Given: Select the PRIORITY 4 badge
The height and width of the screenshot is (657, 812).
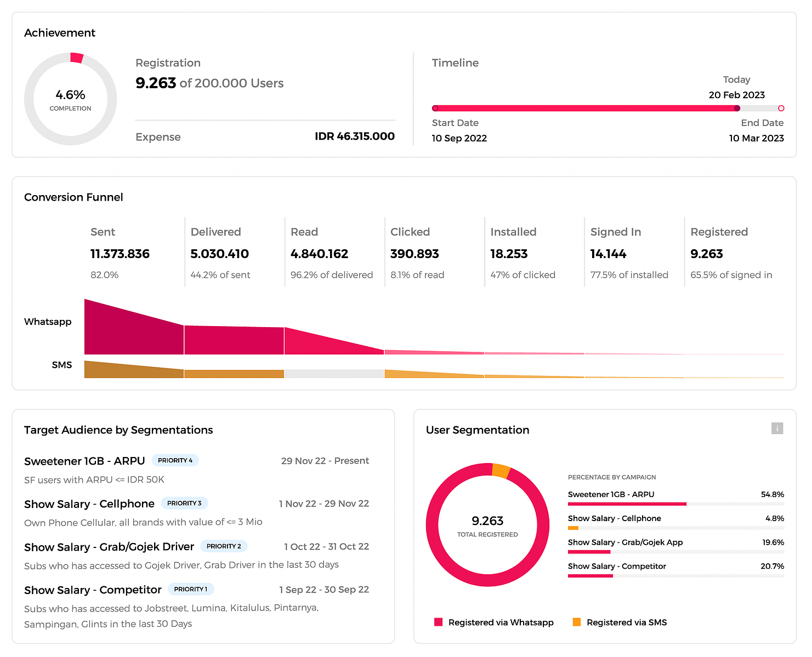Looking at the screenshot, I should tap(175, 460).
